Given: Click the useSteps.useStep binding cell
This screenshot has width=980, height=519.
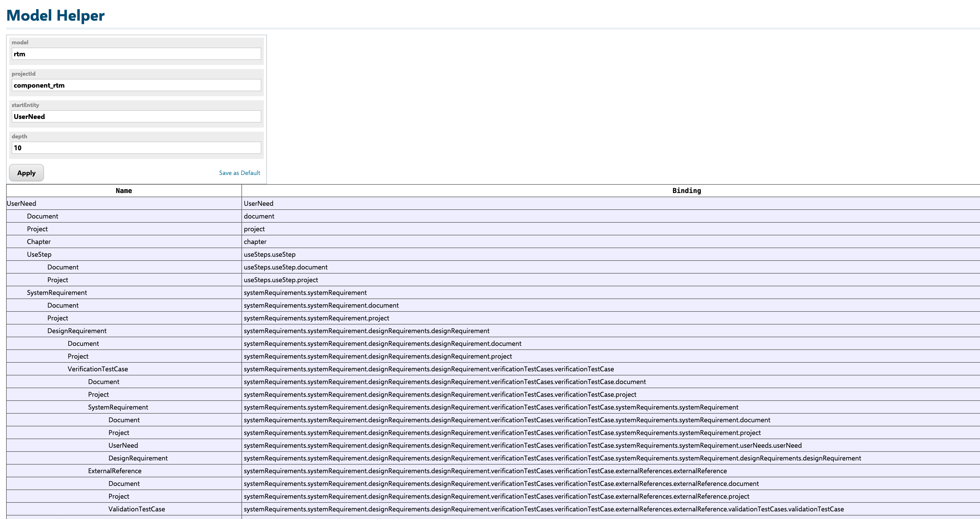Looking at the screenshot, I should coord(269,254).
